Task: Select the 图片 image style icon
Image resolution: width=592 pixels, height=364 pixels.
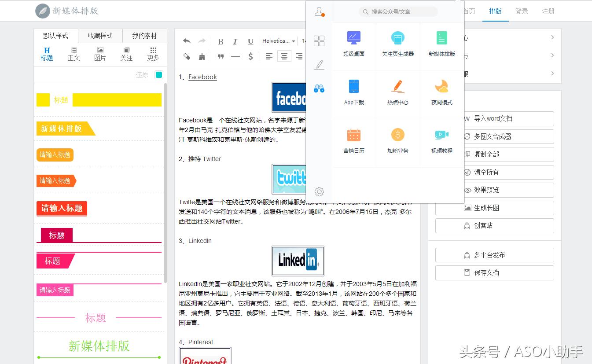Action: coord(100,54)
